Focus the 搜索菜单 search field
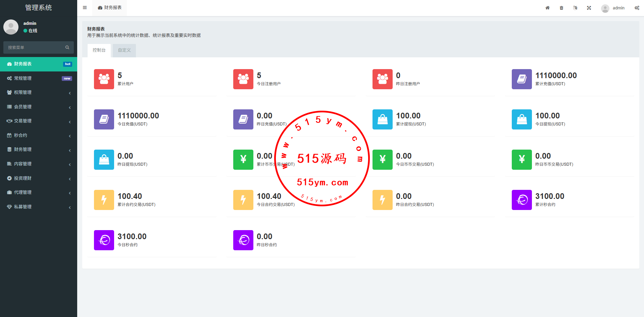 tap(34, 48)
